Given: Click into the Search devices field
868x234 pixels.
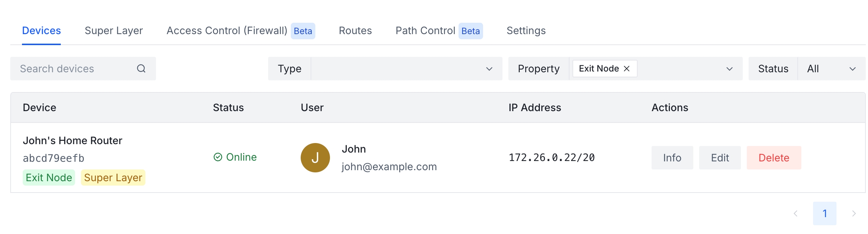Looking at the screenshot, I should tap(73, 69).
